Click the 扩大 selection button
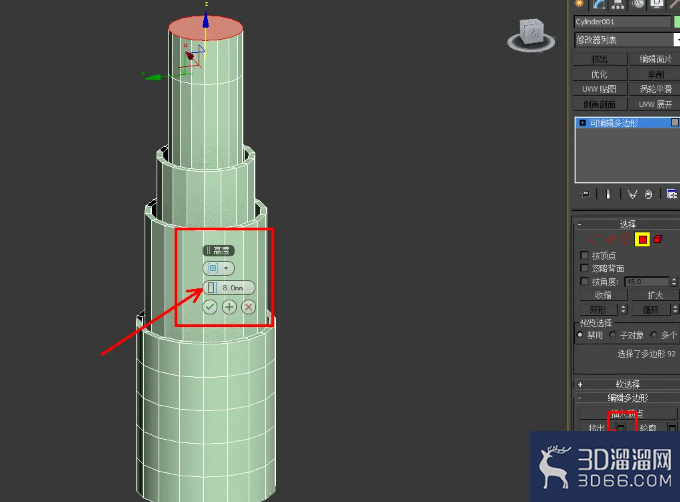The width and height of the screenshot is (680, 502). 655,295
